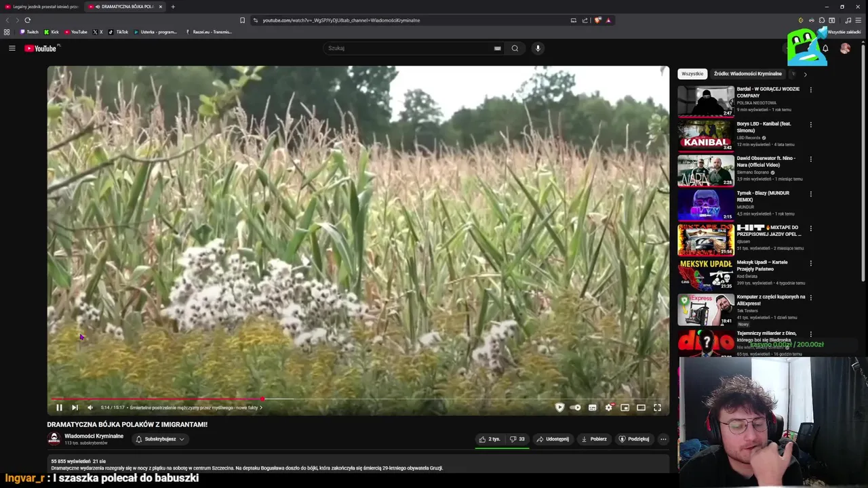Image resolution: width=868 pixels, height=488 pixels.
Task: Open Komputer z części kupionych na AliExpress title
Action: (x=771, y=300)
